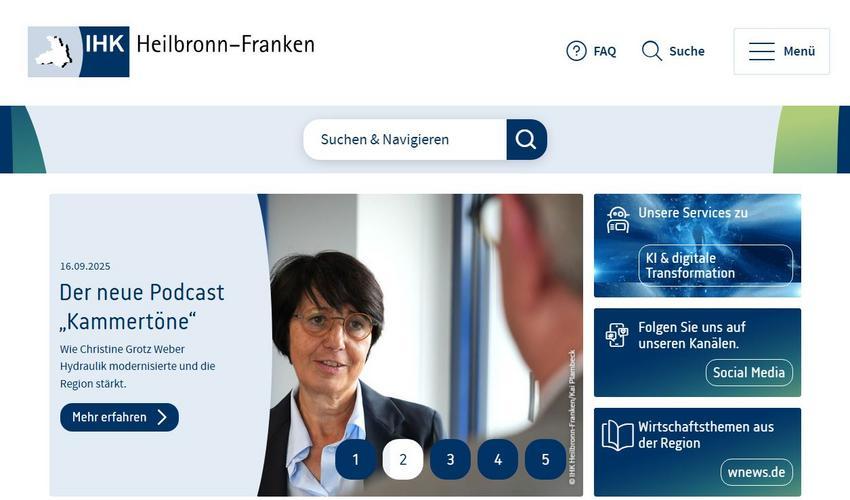This screenshot has height=500, width=850.
Task: Open the hamburger Menü button
Action: click(781, 52)
